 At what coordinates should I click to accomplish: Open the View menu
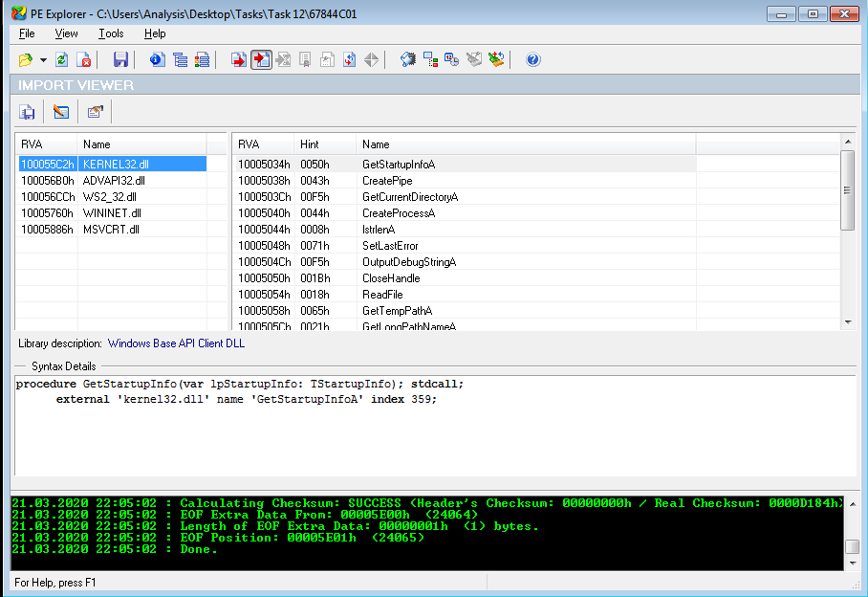point(67,33)
